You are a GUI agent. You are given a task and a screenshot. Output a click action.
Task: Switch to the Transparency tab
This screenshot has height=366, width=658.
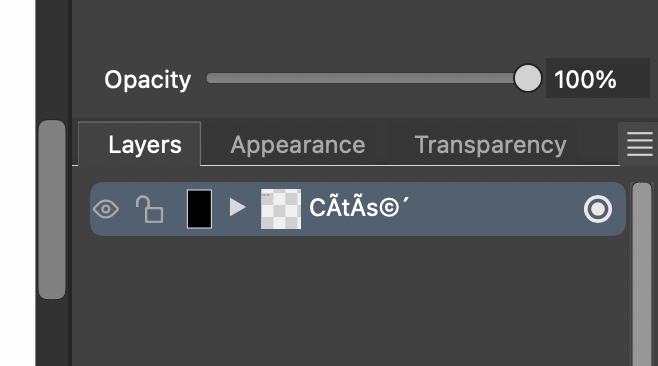490,145
